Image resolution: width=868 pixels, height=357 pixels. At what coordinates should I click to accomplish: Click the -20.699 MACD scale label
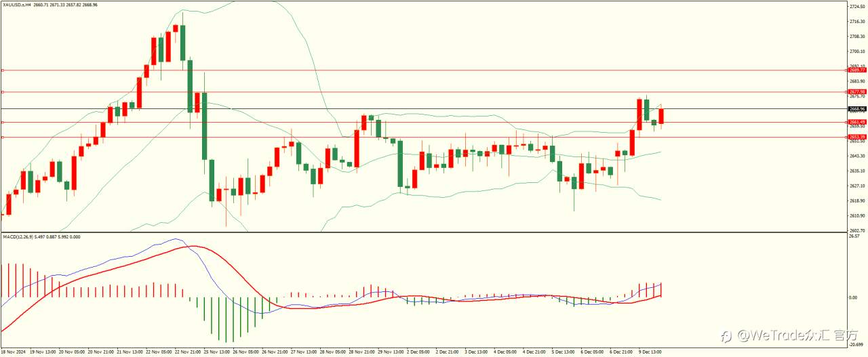pyautogui.click(x=856, y=345)
